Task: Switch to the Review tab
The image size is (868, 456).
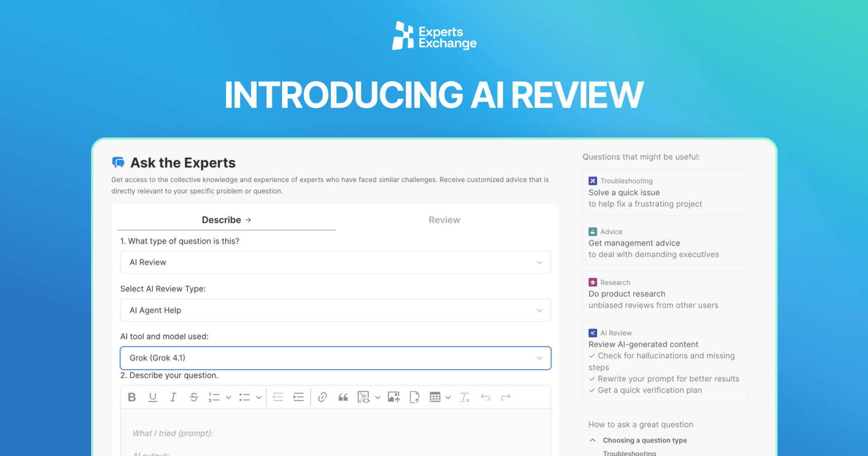Action: (x=444, y=220)
